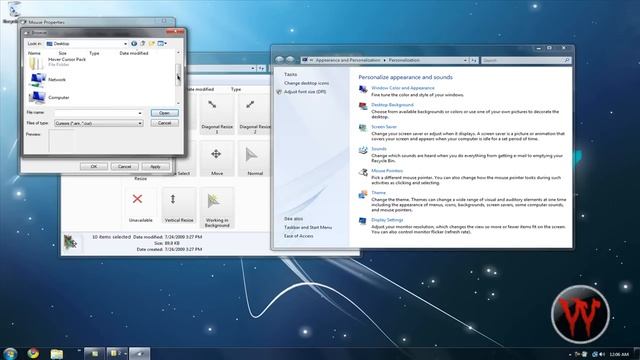Open the Mouse Pointers link
Viewport: 640px width, 360px height.
point(387,171)
